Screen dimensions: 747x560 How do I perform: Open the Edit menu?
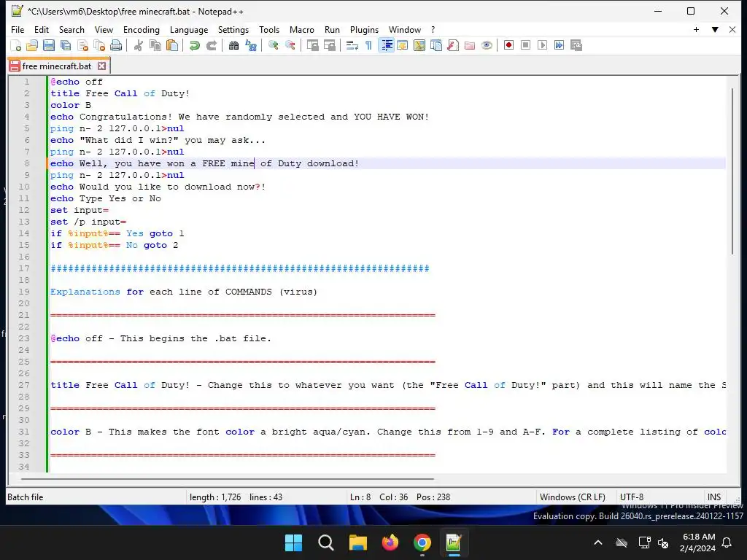click(42, 29)
